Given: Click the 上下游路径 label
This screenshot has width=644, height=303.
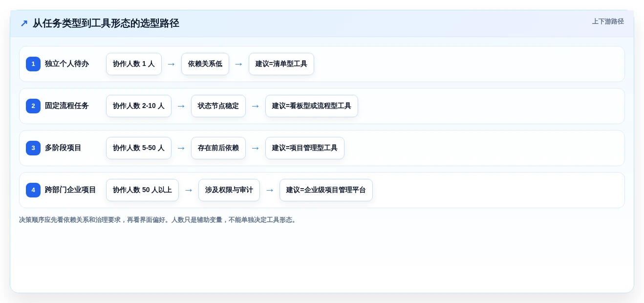Looking at the screenshot, I should pyautogui.click(x=608, y=22).
